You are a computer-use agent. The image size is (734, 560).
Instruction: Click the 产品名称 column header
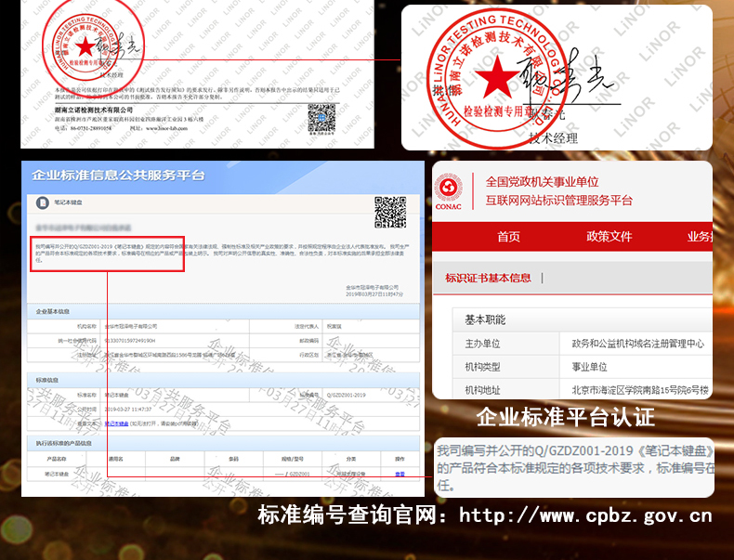(x=57, y=459)
